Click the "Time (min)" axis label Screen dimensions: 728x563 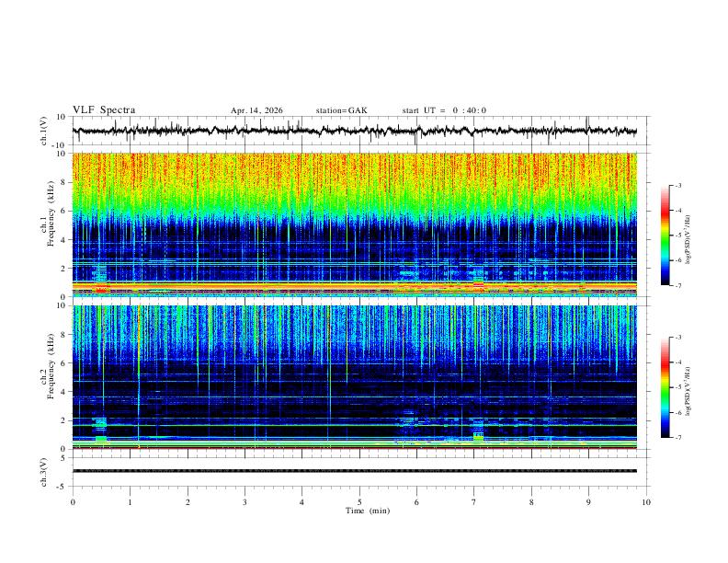[x=368, y=511]
